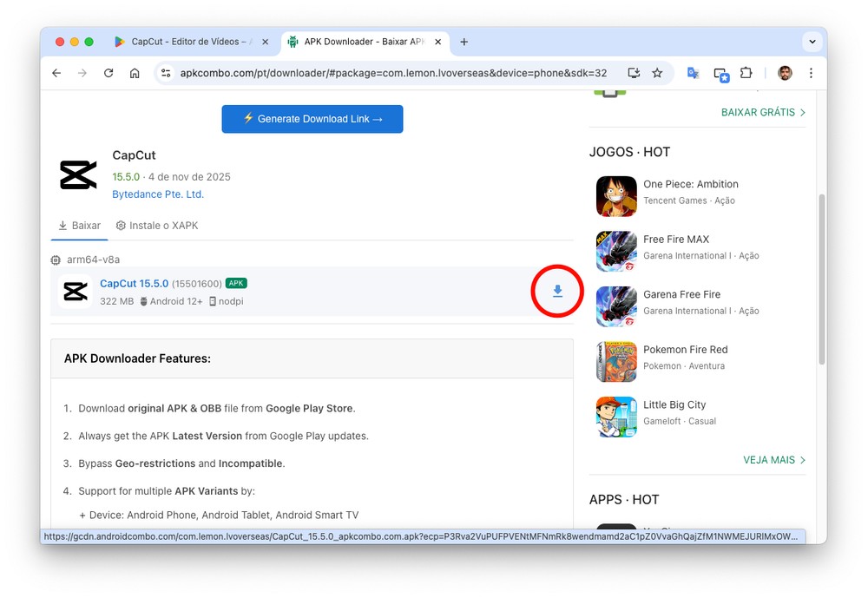This screenshot has height=598, width=868.
Task: Open the browser extensions puzzle icon
Action: pyautogui.click(x=746, y=73)
